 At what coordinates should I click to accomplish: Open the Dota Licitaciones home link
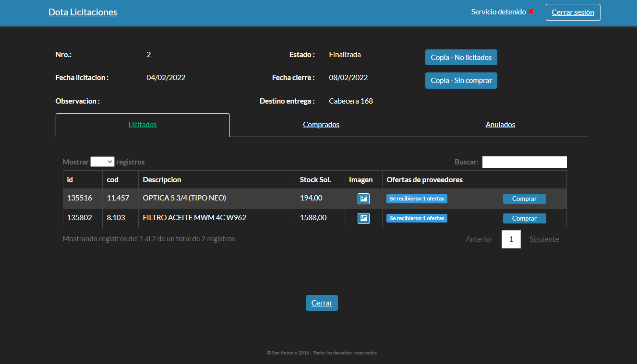tap(83, 12)
